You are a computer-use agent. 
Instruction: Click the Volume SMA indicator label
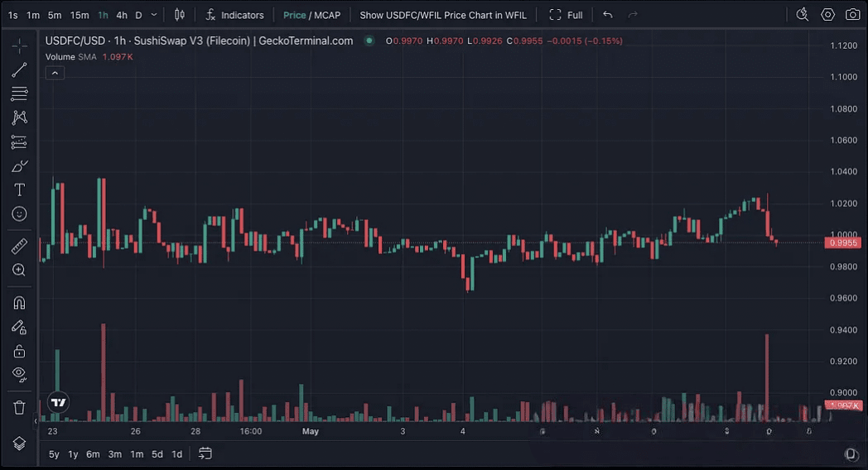point(71,57)
